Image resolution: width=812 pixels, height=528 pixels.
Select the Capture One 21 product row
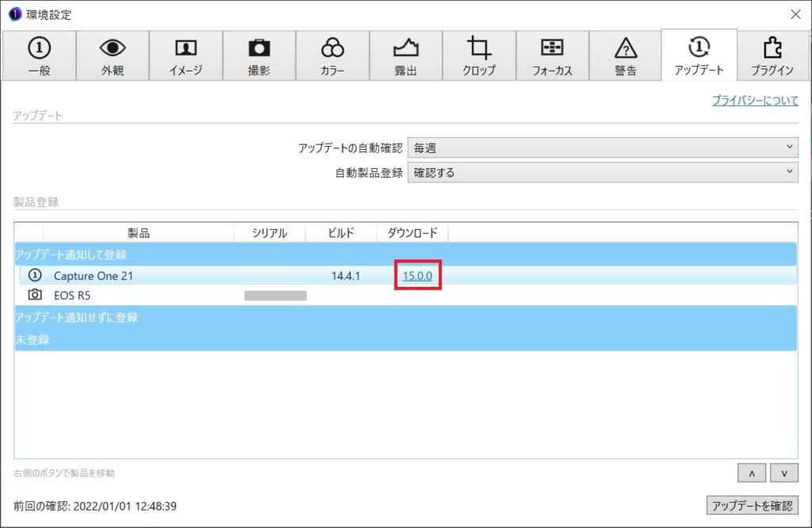pos(408,275)
